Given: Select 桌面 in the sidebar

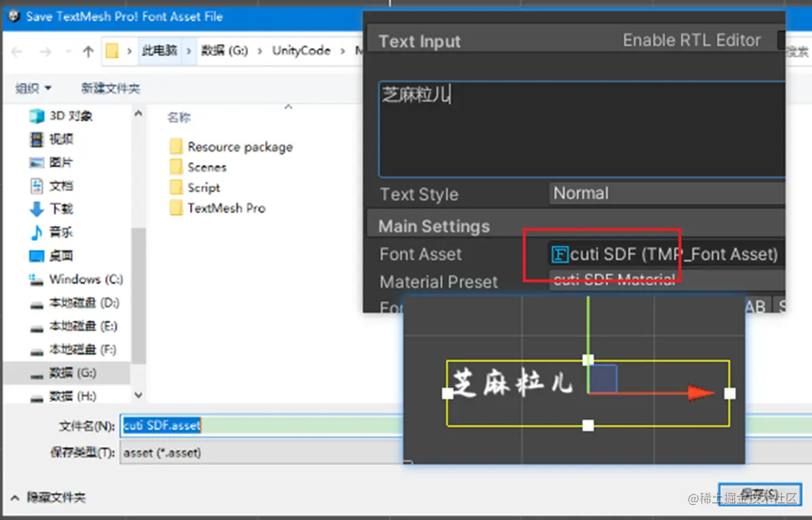Looking at the screenshot, I should pyautogui.click(x=52, y=256).
